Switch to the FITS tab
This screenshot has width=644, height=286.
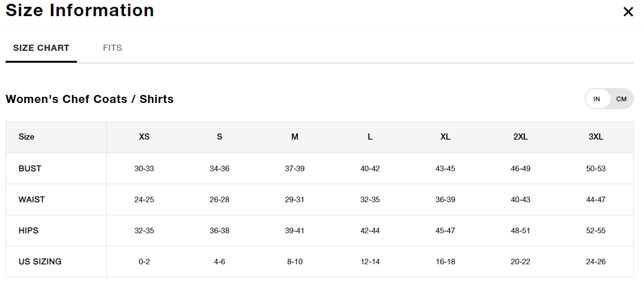112,48
